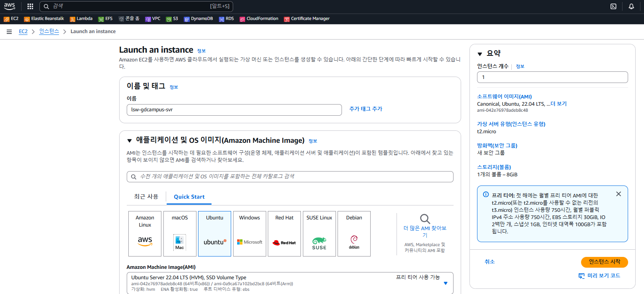Switch to Quick Start tab

[189, 197]
